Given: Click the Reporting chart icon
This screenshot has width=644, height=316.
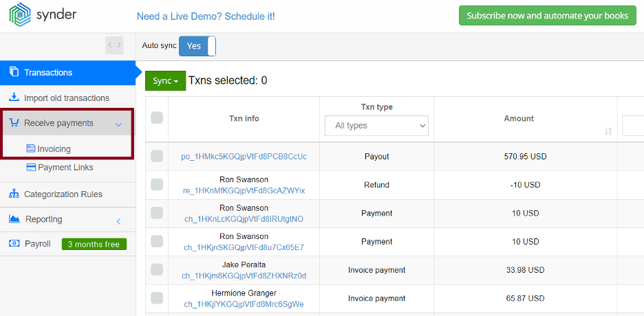Looking at the screenshot, I should pyautogui.click(x=14, y=219).
